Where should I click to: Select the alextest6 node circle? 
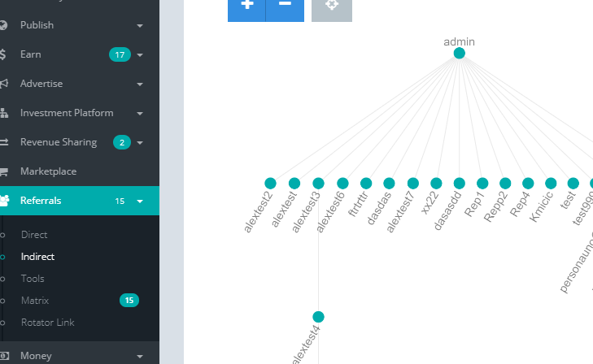[342, 184]
